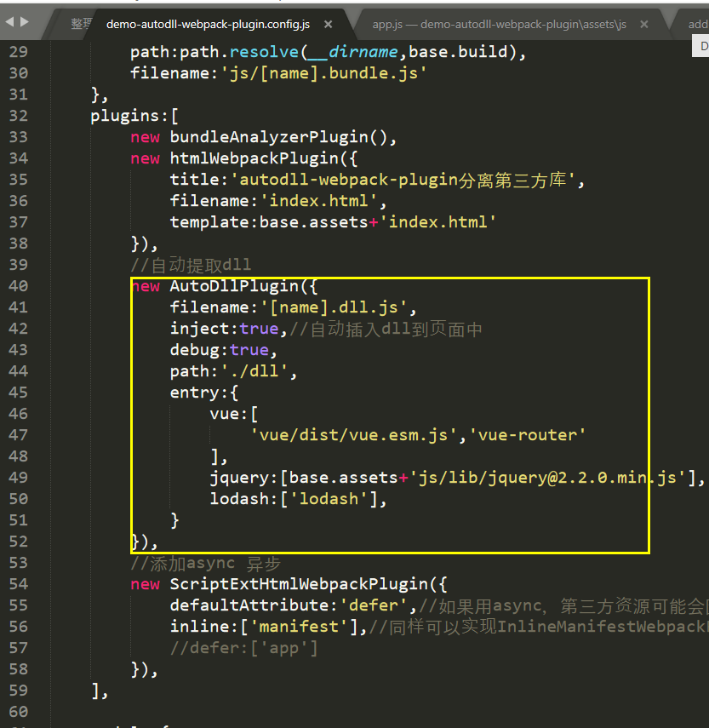The width and height of the screenshot is (709, 728).
Task: Select the leftmost tab with Chinese title
Action: pyautogui.click(x=81, y=24)
